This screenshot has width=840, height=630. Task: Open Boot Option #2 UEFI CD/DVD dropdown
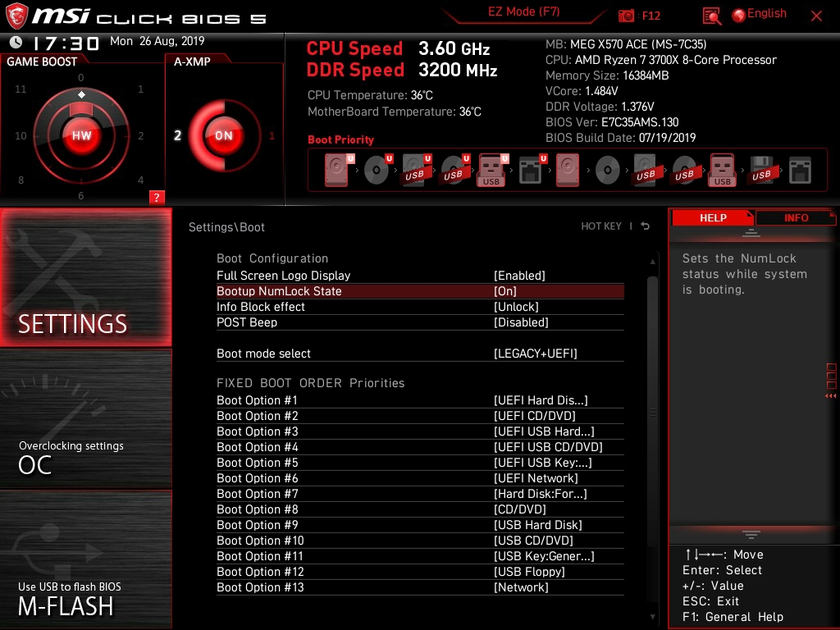534,416
